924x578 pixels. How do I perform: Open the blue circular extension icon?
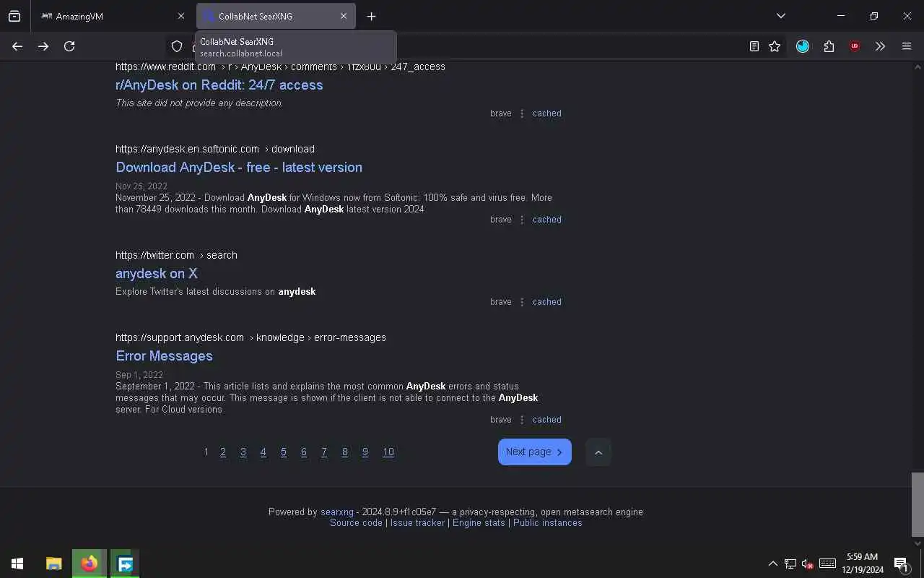[x=803, y=46]
